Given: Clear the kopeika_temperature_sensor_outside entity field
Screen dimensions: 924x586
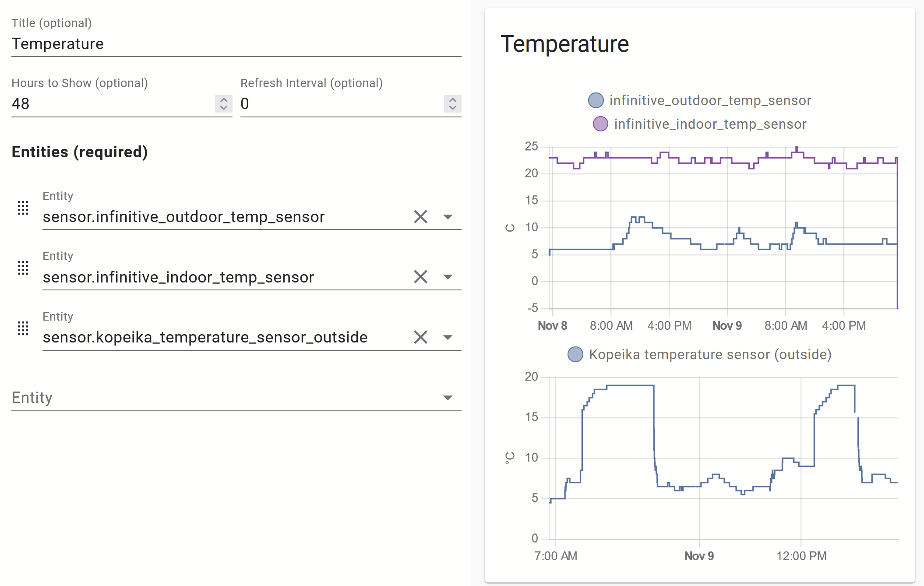Looking at the screenshot, I should tap(420, 337).
